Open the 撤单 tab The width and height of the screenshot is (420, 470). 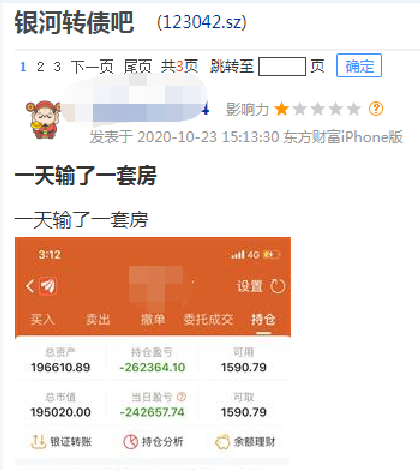pos(153,320)
